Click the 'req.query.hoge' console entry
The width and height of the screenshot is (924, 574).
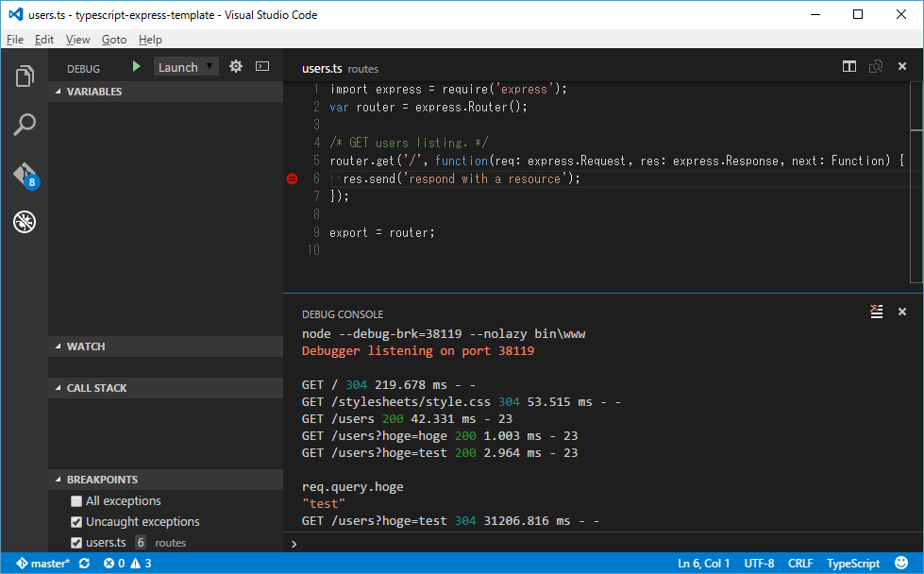click(352, 487)
